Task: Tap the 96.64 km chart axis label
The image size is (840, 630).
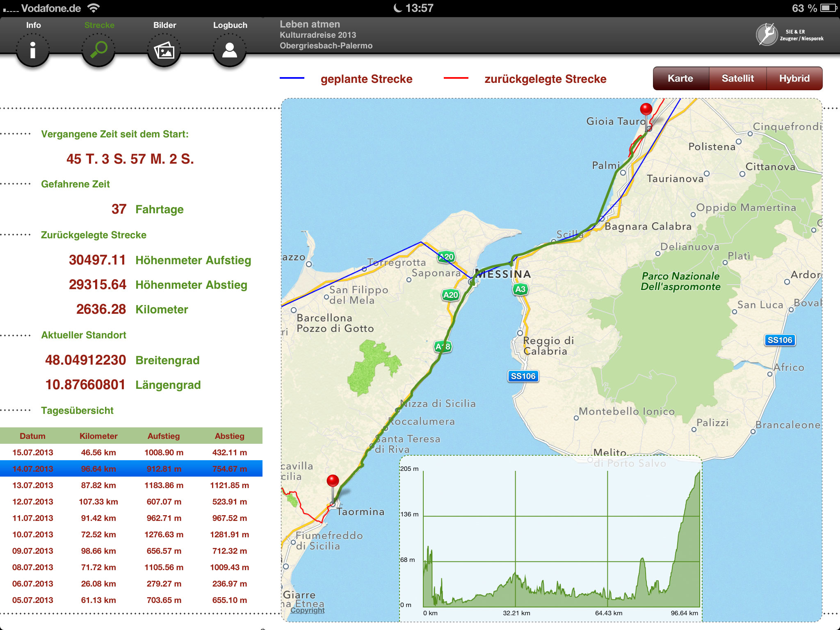Action: [684, 613]
